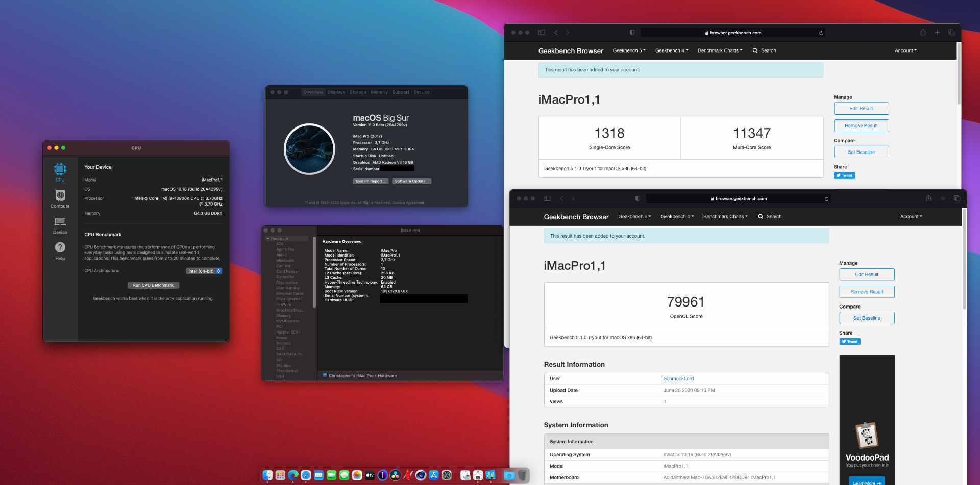Image resolution: width=980 pixels, height=485 pixels.
Task: Open the Service tab in About This Mac
Action: click(422, 92)
